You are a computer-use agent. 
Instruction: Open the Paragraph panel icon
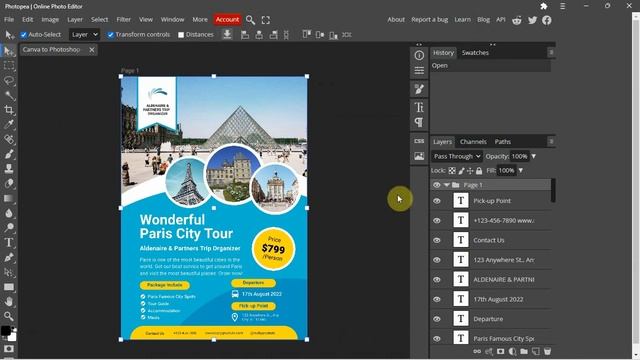[x=419, y=122]
